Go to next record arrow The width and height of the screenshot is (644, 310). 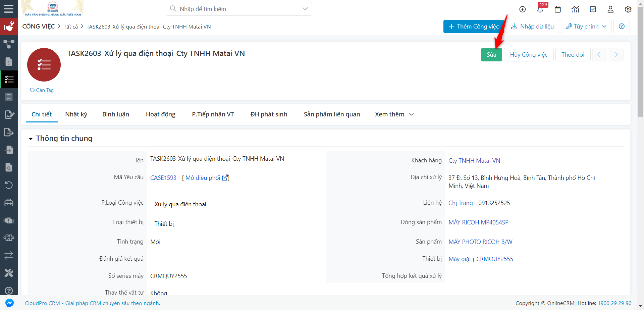pyautogui.click(x=616, y=55)
